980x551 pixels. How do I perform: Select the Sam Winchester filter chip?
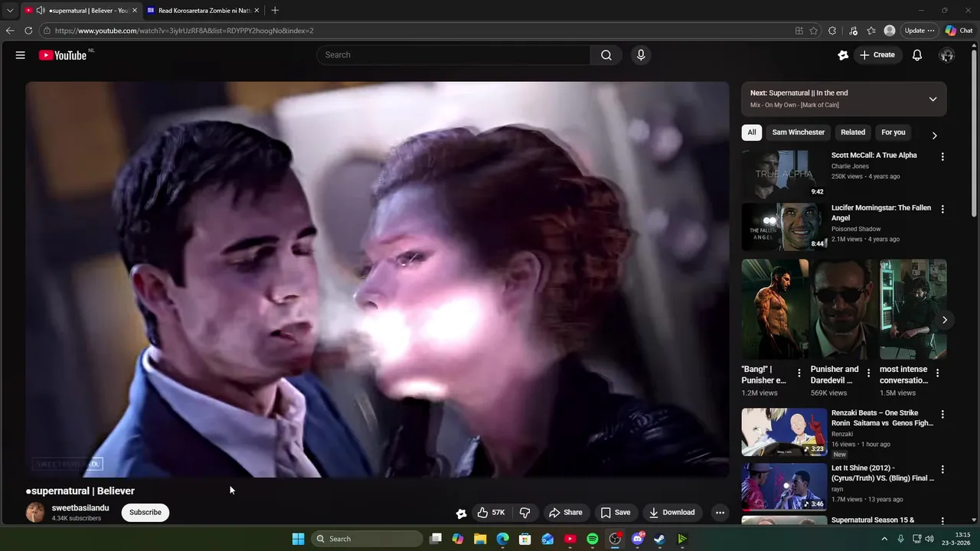pos(798,132)
